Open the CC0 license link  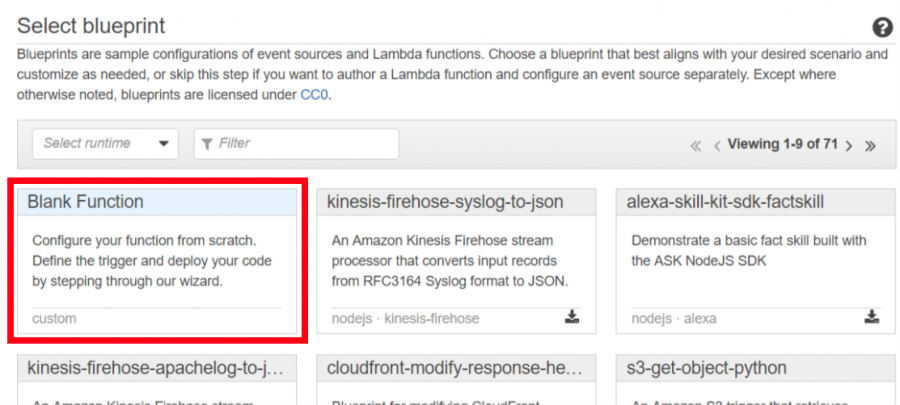(x=315, y=95)
